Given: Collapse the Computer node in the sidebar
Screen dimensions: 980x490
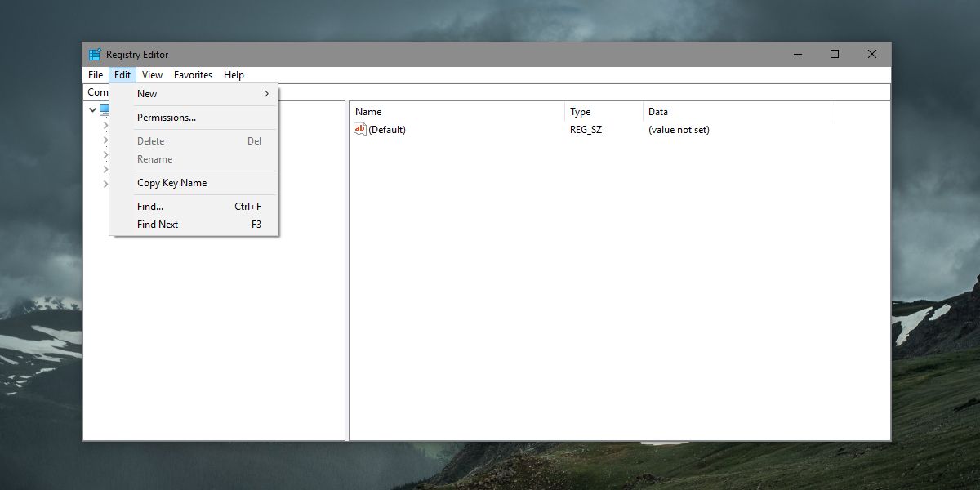Looking at the screenshot, I should tap(92, 109).
